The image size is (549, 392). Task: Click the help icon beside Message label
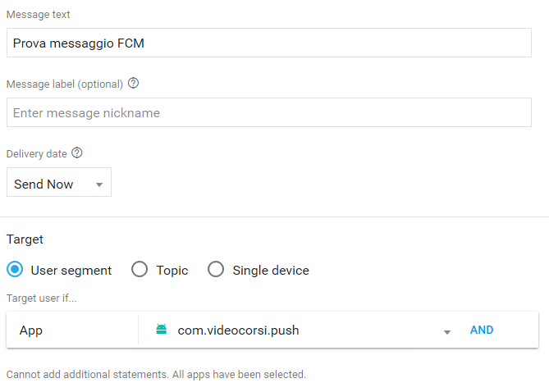[134, 84]
